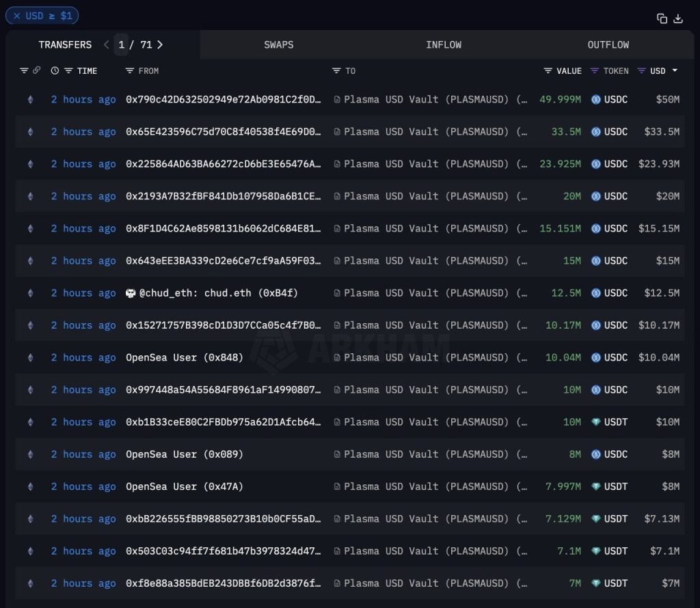Click the download icon above the table
This screenshot has height=608, width=700.
click(x=678, y=18)
